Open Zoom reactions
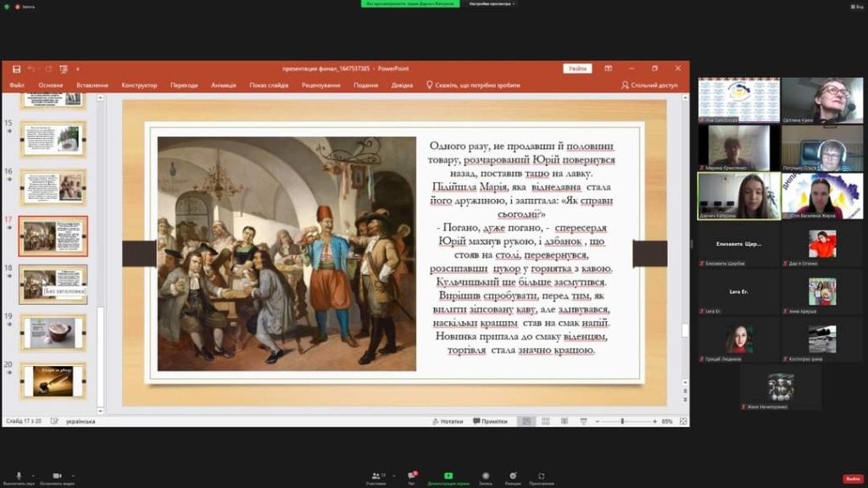 [x=513, y=478]
